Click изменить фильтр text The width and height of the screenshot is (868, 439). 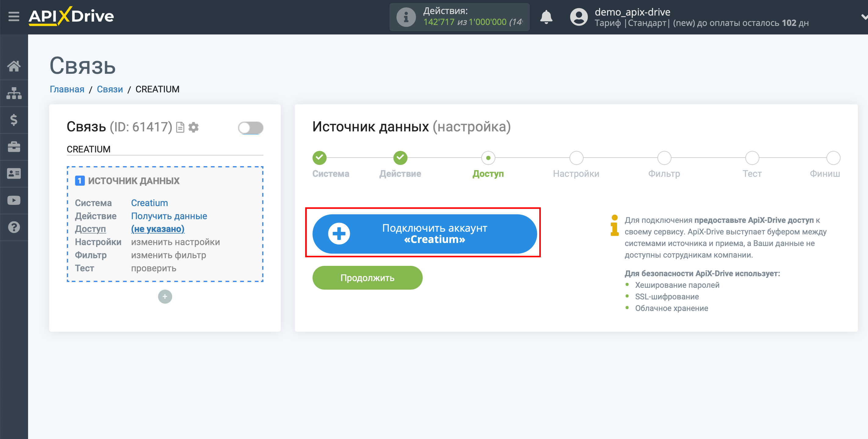[x=168, y=255]
